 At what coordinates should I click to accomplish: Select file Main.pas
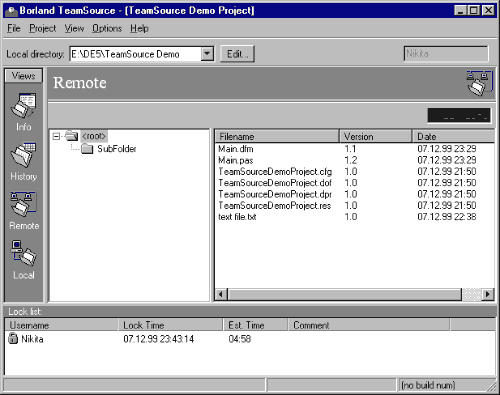tap(236, 160)
